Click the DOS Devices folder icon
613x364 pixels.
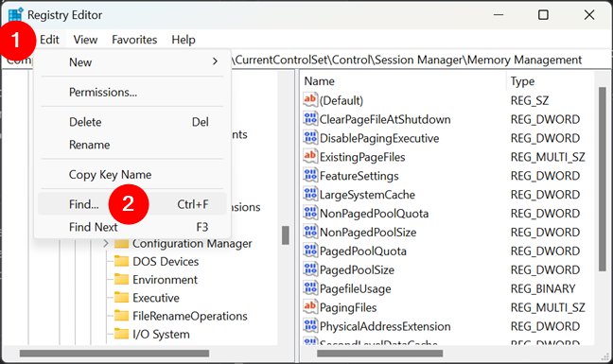coord(122,261)
